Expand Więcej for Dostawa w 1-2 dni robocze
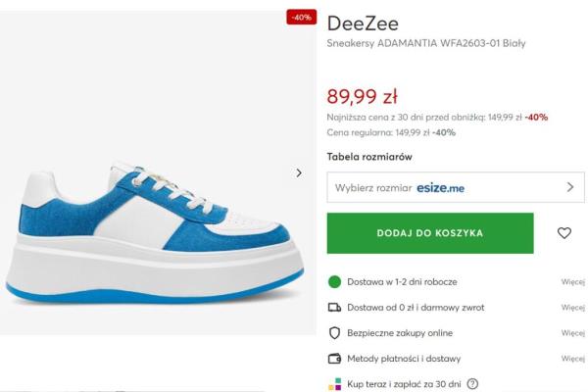The image size is (588, 392). pos(572,282)
